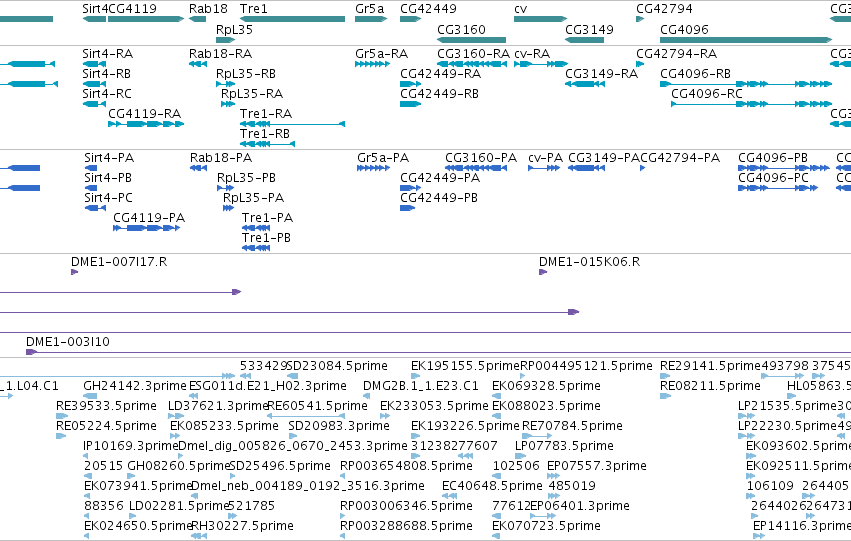851x541 pixels.
Task: Select the RpL35 gene label
Action: pyautogui.click(x=234, y=29)
